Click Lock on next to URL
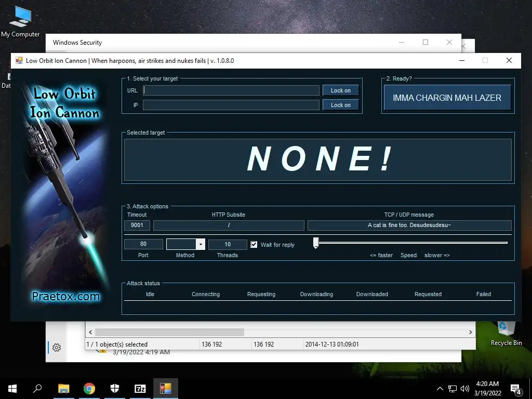The height and width of the screenshot is (399, 532). tap(341, 90)
